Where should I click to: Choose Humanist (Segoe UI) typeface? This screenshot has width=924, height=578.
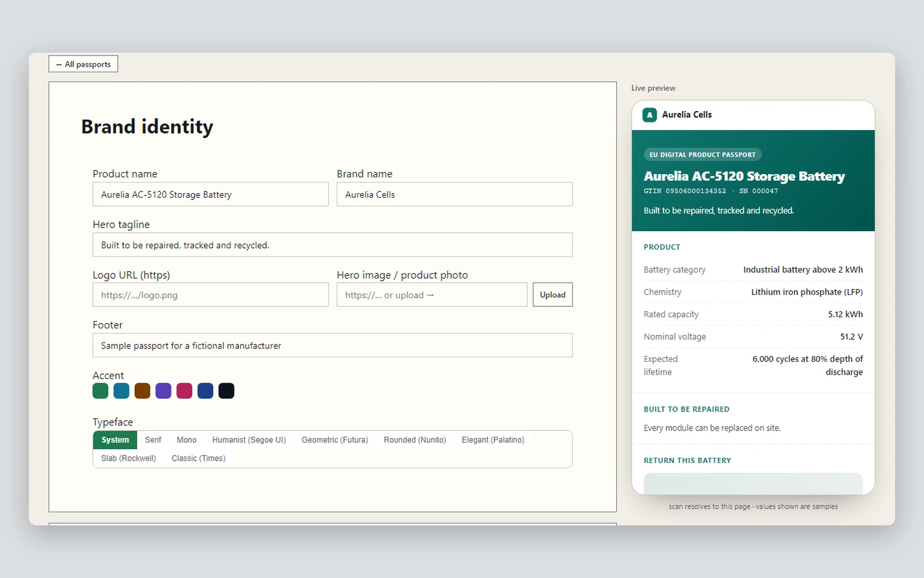click(249, 440)
